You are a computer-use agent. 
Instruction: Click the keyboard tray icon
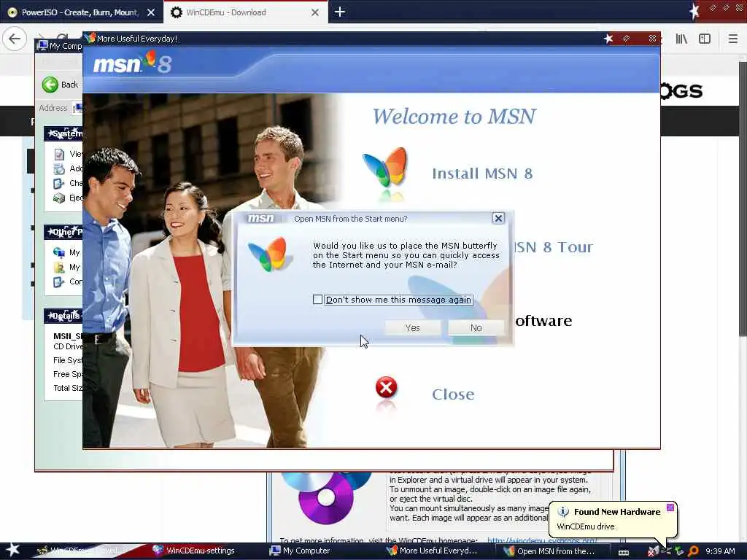click(x=623, y=552)
